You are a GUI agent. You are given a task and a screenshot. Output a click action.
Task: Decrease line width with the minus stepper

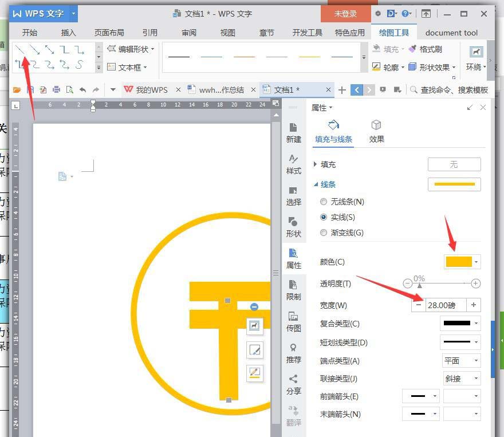point(418,305)
